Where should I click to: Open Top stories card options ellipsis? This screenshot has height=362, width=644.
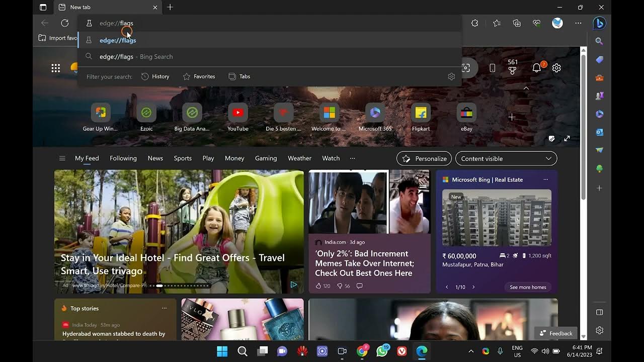pos(164,308)
